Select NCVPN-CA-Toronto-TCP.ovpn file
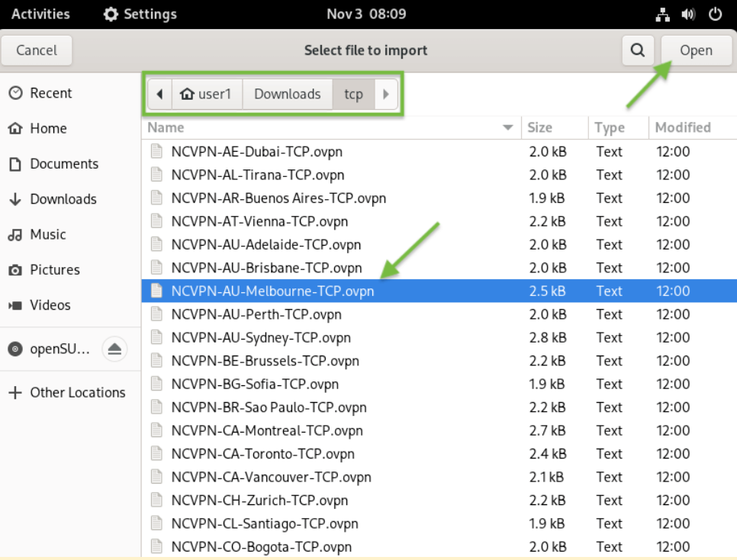Image resolution: width=737 pixels, height=560 pixels. click(439, 454)
